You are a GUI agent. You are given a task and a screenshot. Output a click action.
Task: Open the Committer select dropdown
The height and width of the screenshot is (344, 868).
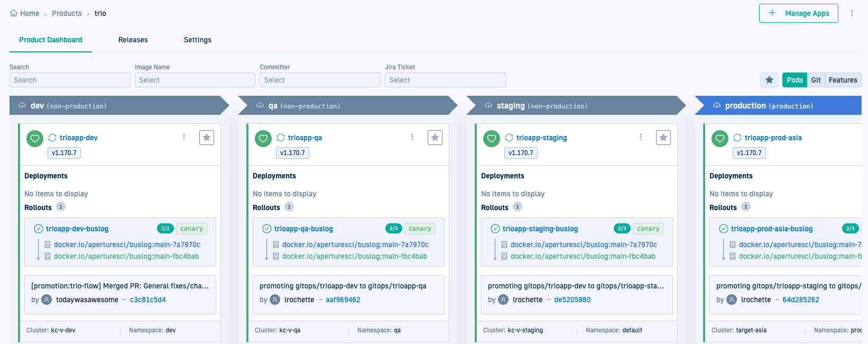point(320,80)
